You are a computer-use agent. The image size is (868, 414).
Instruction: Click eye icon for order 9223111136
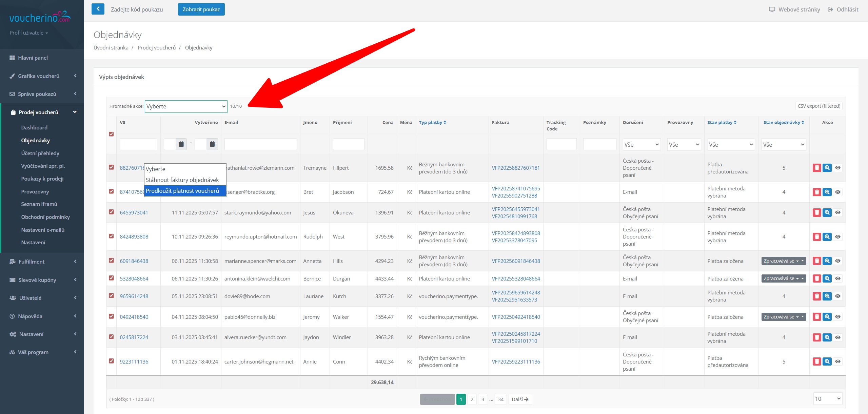point(838,361)
